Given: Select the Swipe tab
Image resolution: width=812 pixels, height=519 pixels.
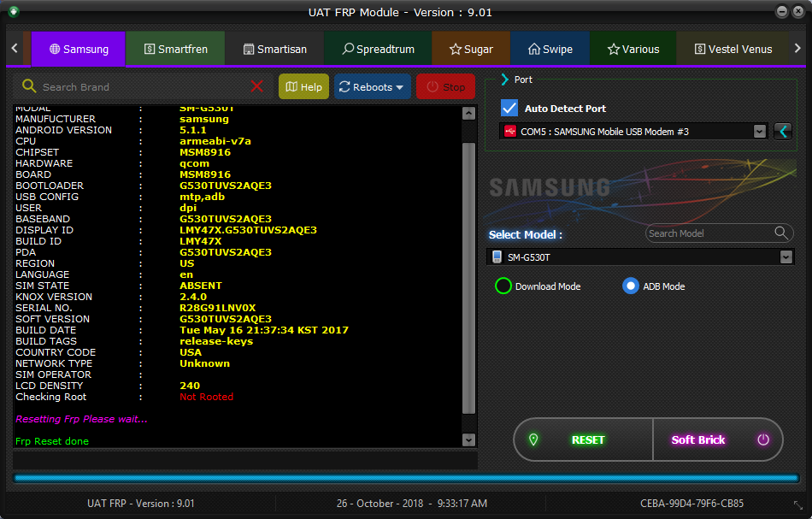Looking at the screenshot, I should [x=550, y=49].
